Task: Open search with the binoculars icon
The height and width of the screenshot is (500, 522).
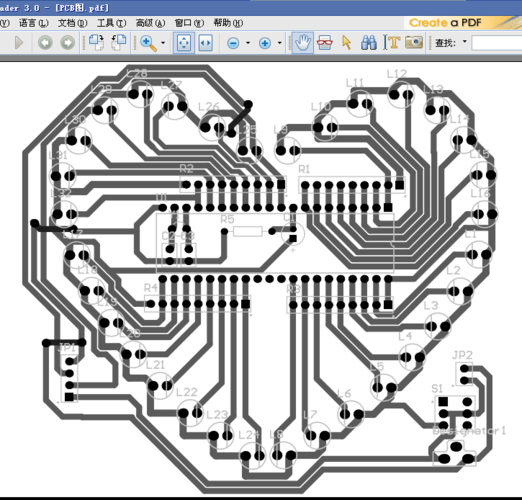Action: [x=369, y=43]
